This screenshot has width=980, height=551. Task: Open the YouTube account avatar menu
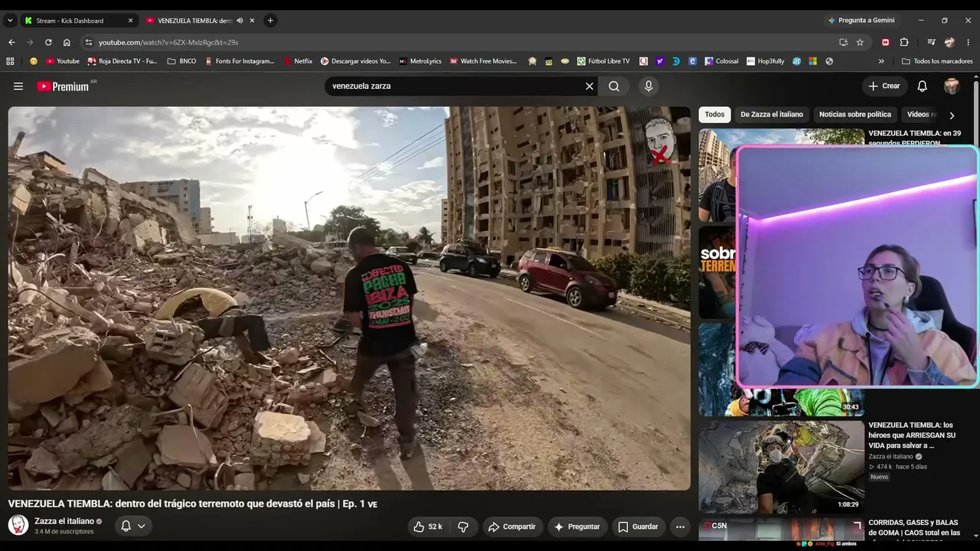coord(952,86)
